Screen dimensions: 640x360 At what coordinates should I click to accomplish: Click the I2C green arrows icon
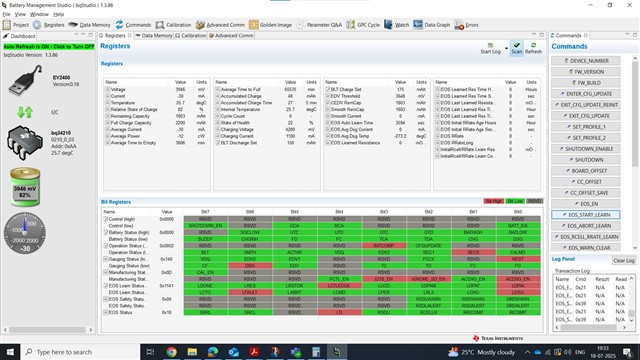coord(25,112)
